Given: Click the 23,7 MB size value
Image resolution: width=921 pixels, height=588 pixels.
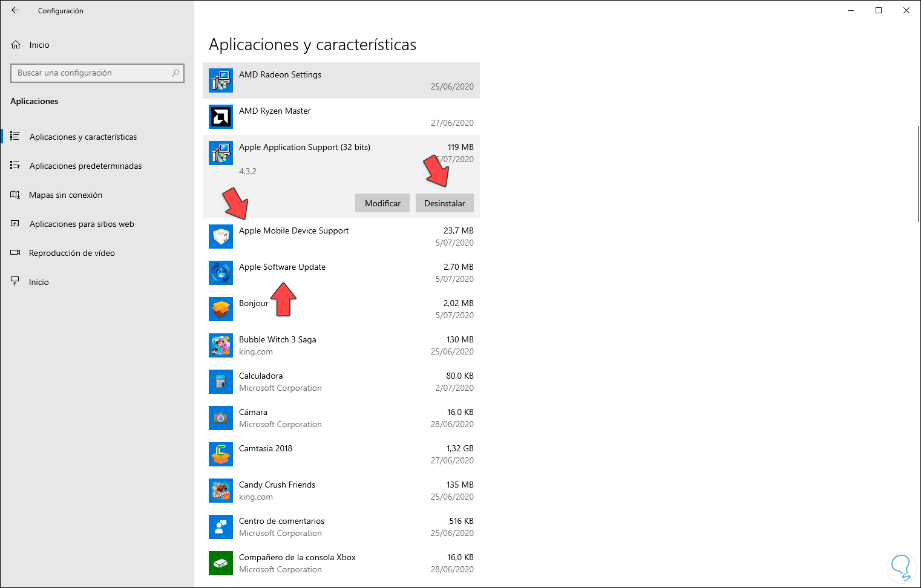Looking at the screenshot, I should [459, 230].
